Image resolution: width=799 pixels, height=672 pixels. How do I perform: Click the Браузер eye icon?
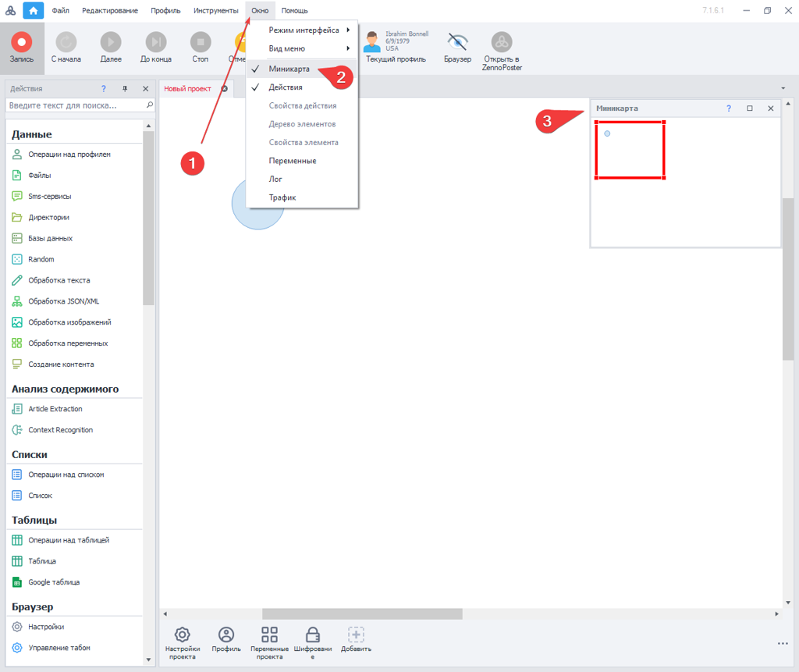(x=457, y=42)
